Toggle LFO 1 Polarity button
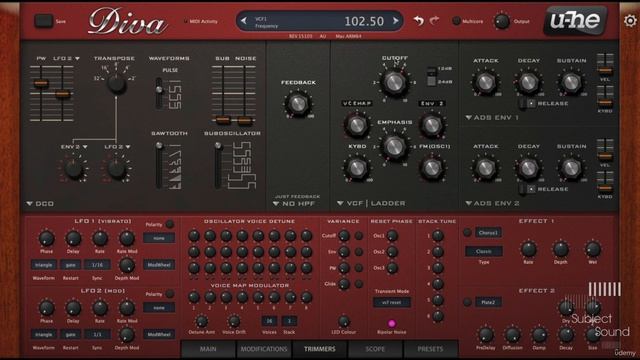 (170, 224)
